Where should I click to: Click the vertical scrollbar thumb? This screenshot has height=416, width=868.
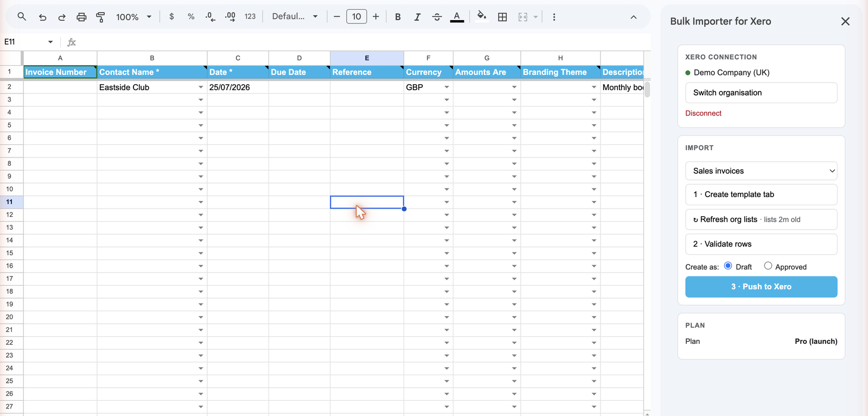tap(647, 89)
